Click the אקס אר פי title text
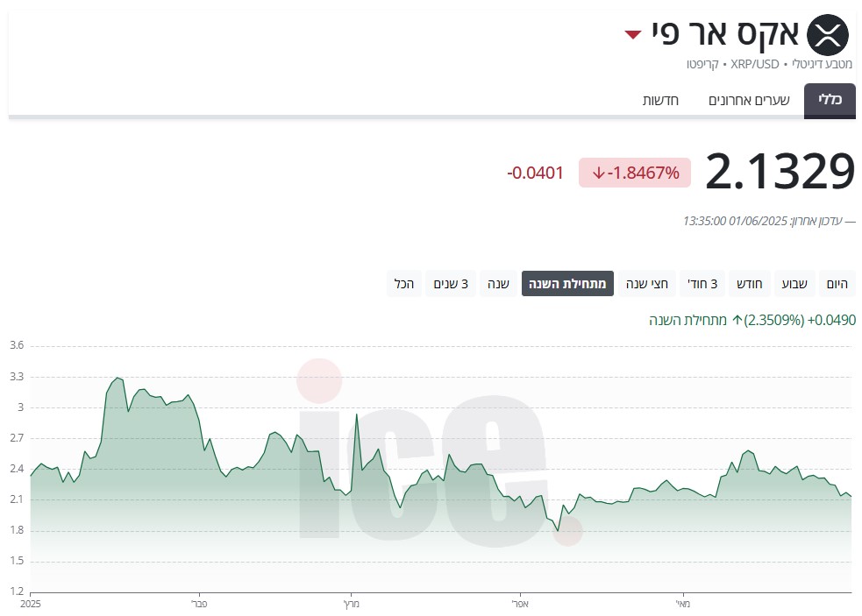The height and width of the screenshot is (616, 862). [x=724, y=35]
